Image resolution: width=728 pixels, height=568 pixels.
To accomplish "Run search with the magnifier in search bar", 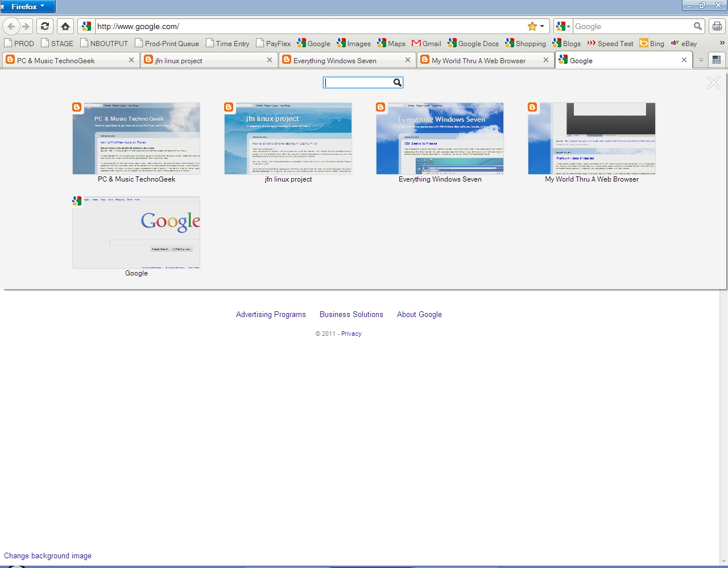I will click(x=698, y=26).
